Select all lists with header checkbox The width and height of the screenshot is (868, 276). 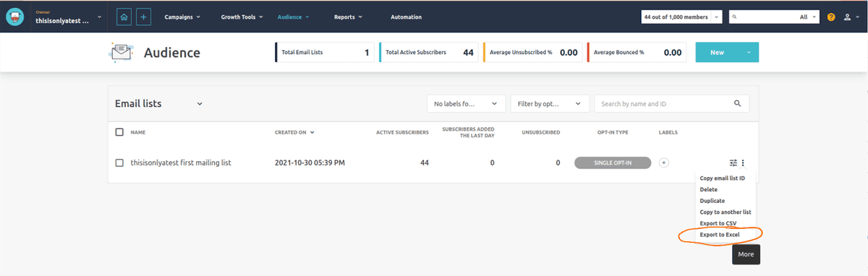[120, 132]
